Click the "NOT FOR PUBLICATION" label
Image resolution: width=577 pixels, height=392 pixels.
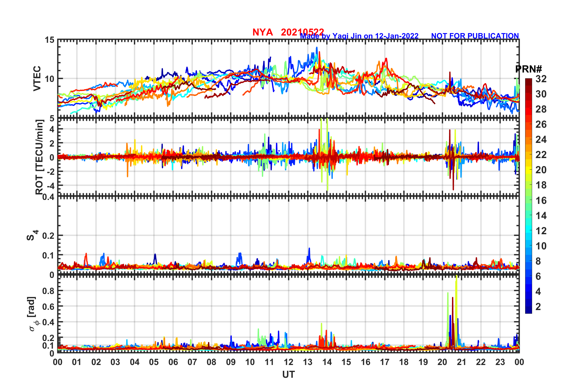[475, 36]
